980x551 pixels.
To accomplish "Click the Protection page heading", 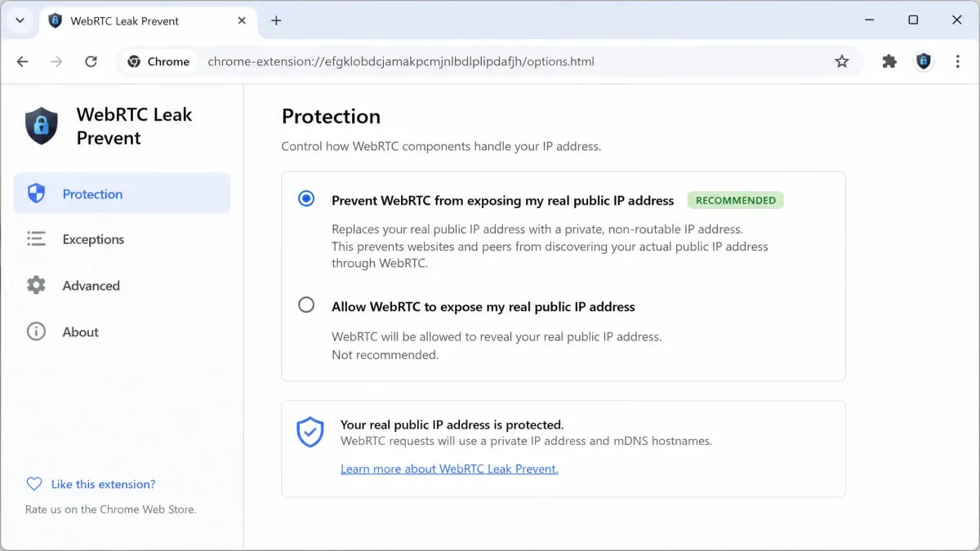I will [331, 116].
